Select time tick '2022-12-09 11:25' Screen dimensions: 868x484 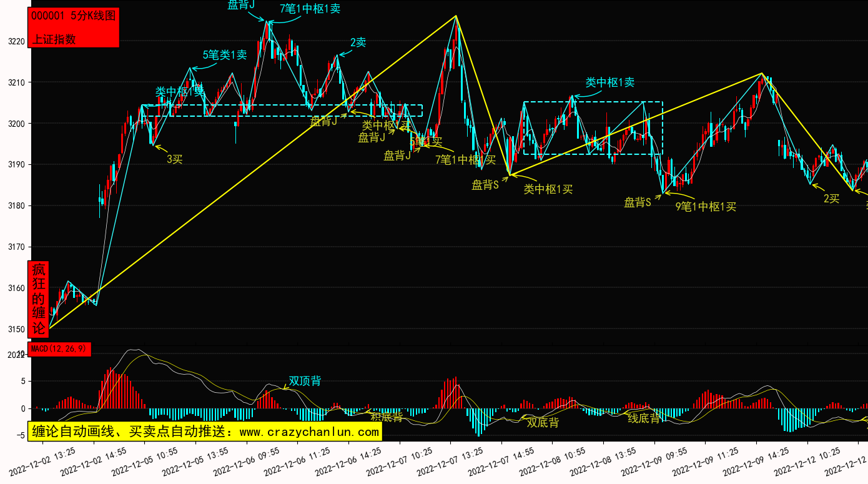pyautogui.click(x=705, y=461)
